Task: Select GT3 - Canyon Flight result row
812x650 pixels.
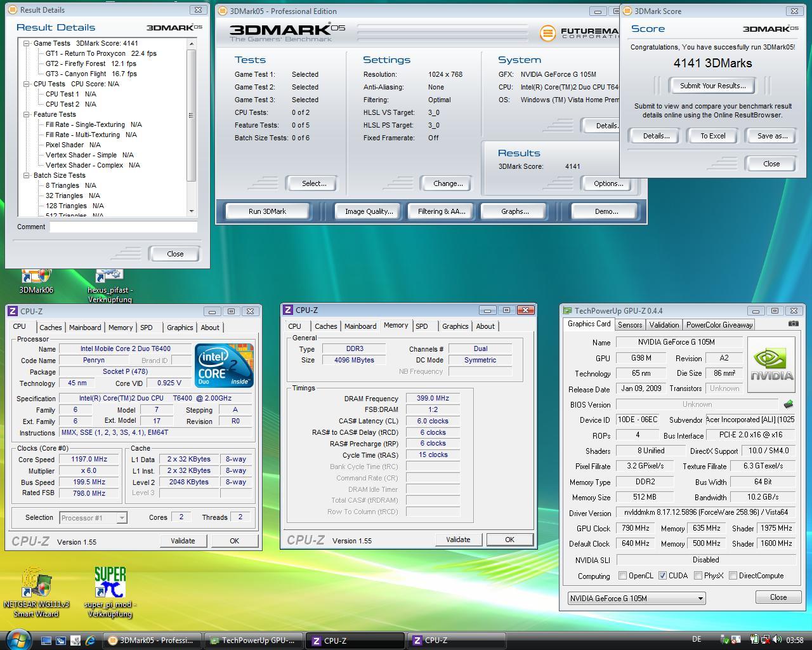Action: [91, 74]
